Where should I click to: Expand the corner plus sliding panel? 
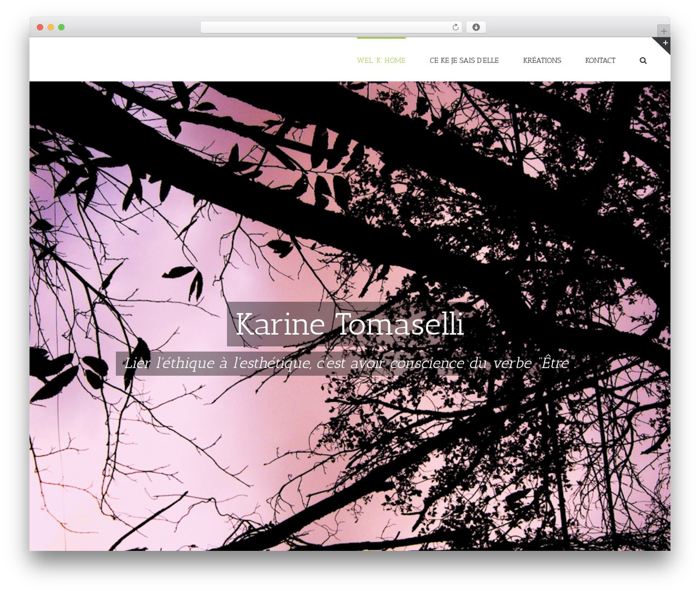point(664,43)
